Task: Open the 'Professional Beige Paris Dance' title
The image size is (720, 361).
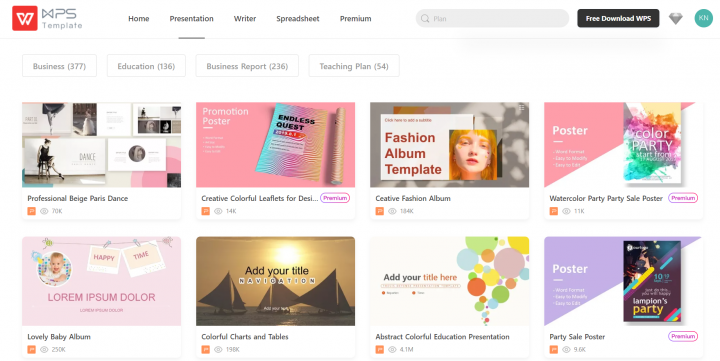Action: [x=78, y=198]
